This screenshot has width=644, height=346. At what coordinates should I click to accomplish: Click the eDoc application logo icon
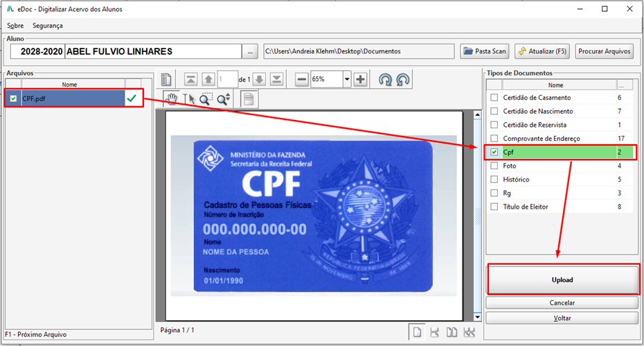[x=10, y=8]
